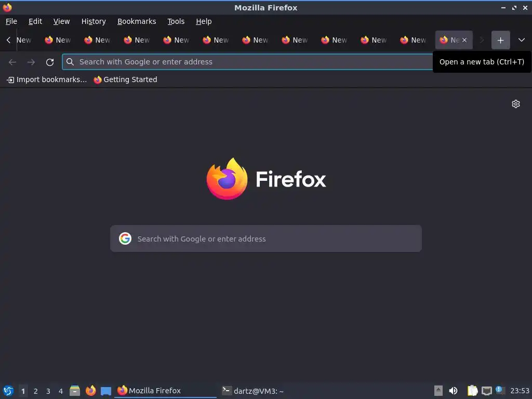Open the clipboard manager tray icon

pyautogui.click(x=472, y=391)
